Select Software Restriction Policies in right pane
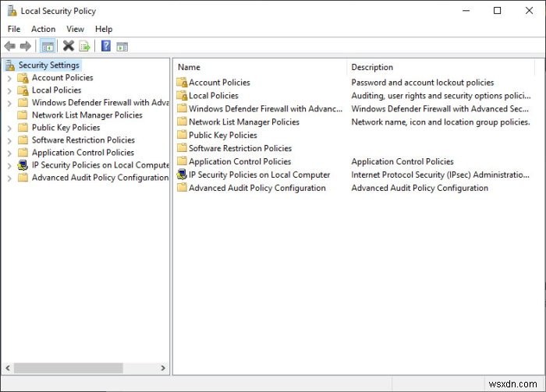546x392 pixels. pyautogui.click(x=239, y=148)
